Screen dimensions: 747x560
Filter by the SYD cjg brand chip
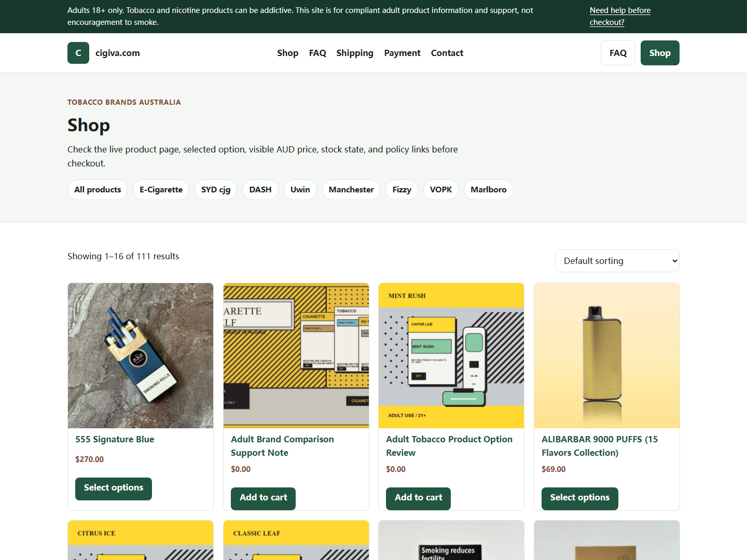coord(216,190)
